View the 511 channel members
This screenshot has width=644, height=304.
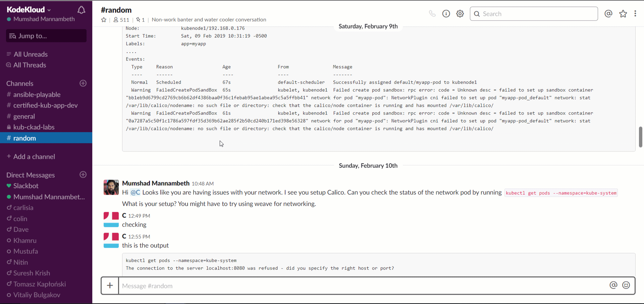(x=121, y=20)
